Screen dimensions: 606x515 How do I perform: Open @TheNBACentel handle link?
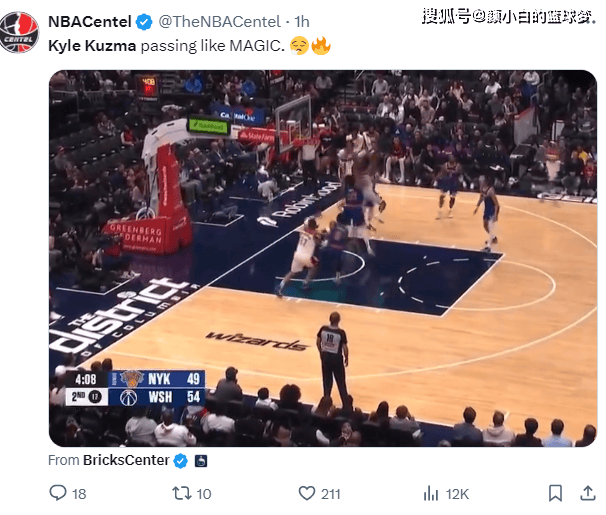(219, 22)
